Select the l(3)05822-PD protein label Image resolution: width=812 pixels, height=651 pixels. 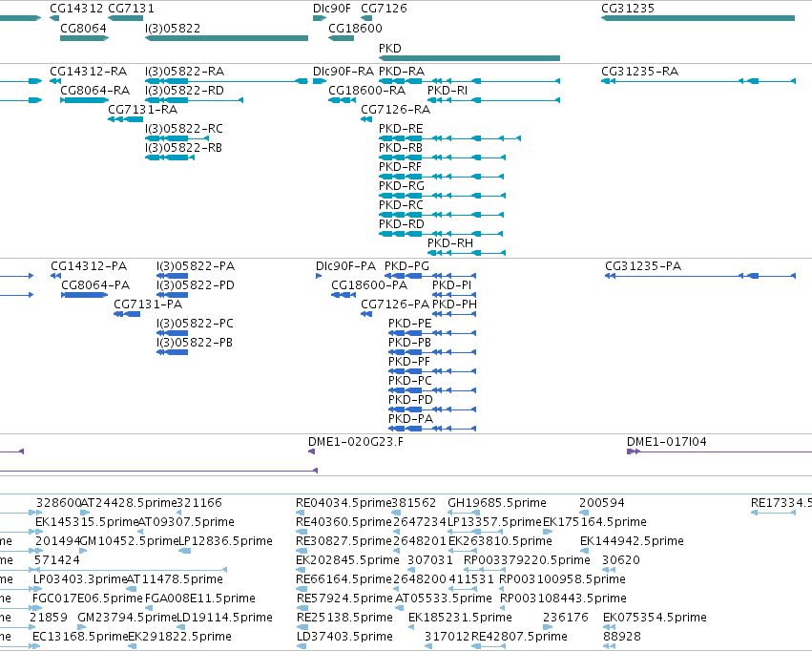(196, 284)
